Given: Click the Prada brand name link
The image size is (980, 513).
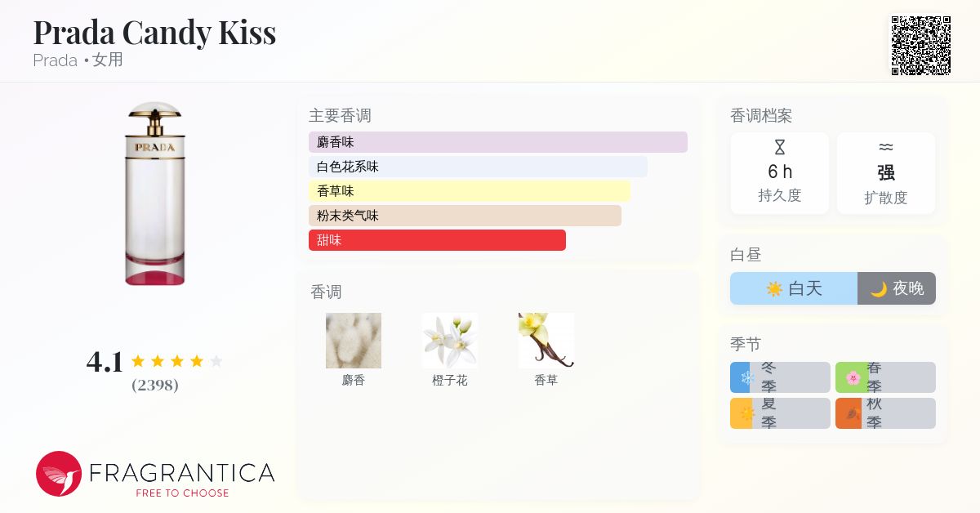Looking at the screenshot, I should (55, 60).
